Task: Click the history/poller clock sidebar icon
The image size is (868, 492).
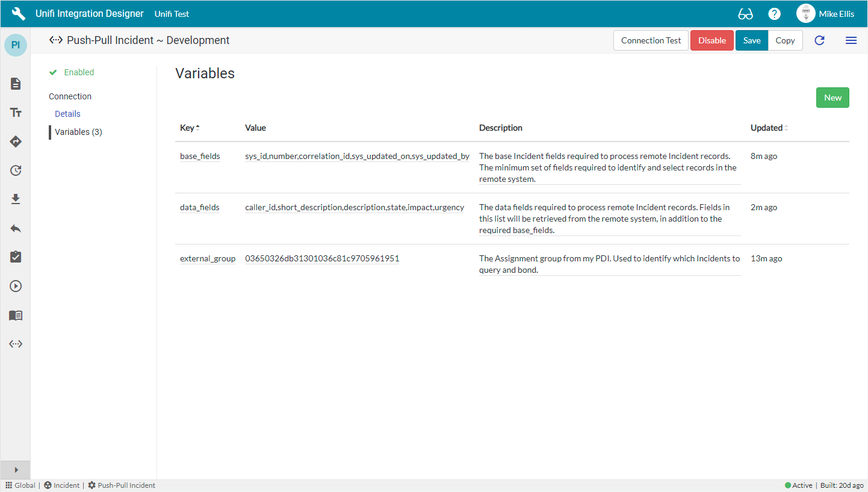Action: tap(15, 170)
